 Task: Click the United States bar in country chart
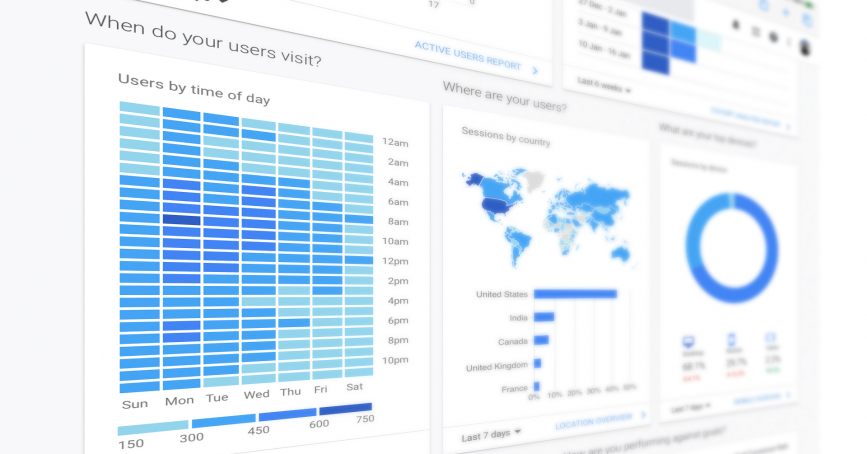(575, 294)
